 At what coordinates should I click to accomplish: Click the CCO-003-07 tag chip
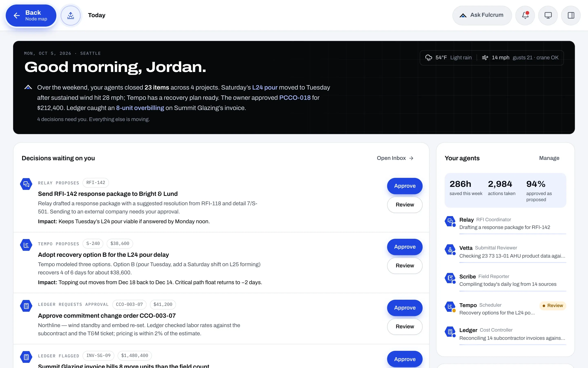click(129, 304)
